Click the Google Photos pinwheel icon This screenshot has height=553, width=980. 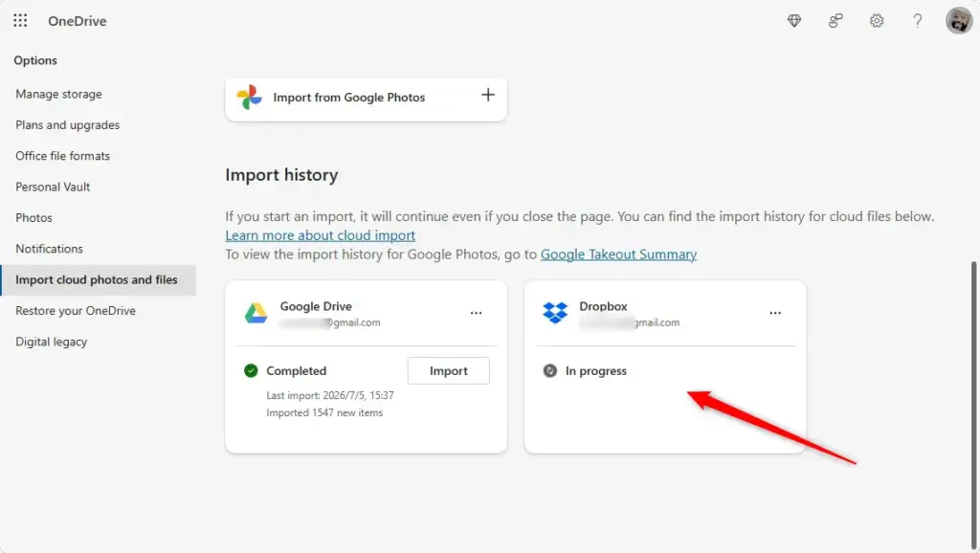coord(249,97)
